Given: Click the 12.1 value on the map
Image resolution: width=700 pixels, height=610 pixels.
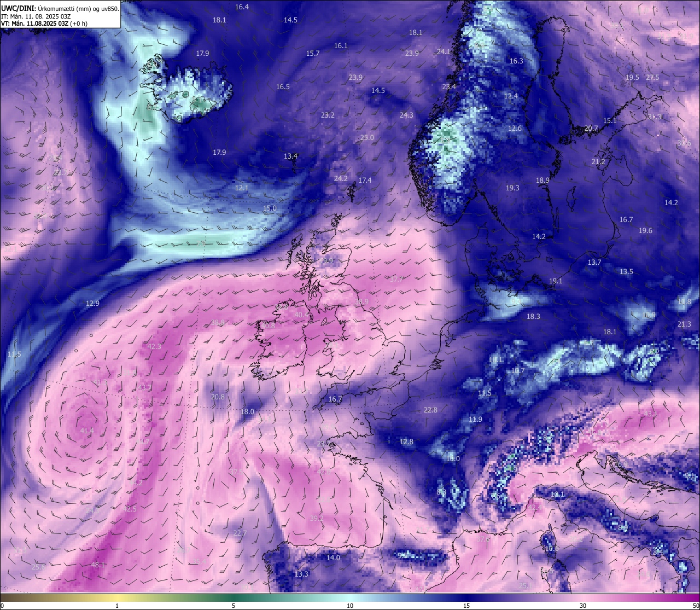Looking at the screenshot, I should [x=242, y=188].
